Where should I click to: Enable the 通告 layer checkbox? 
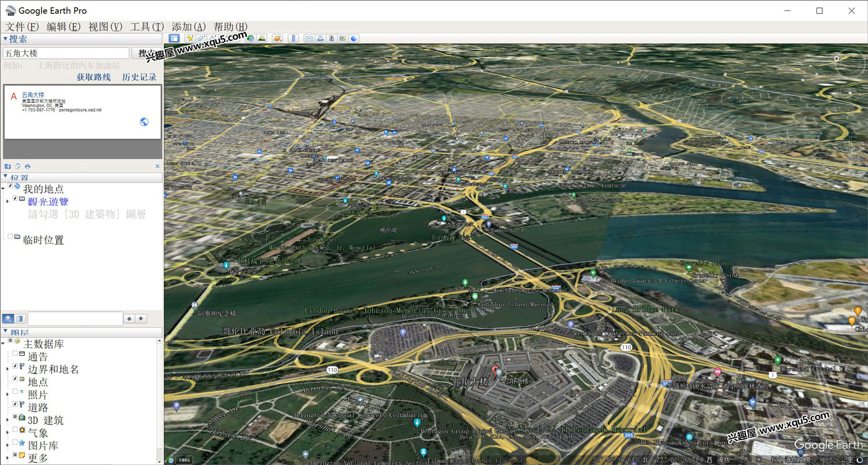click(15, 353)
